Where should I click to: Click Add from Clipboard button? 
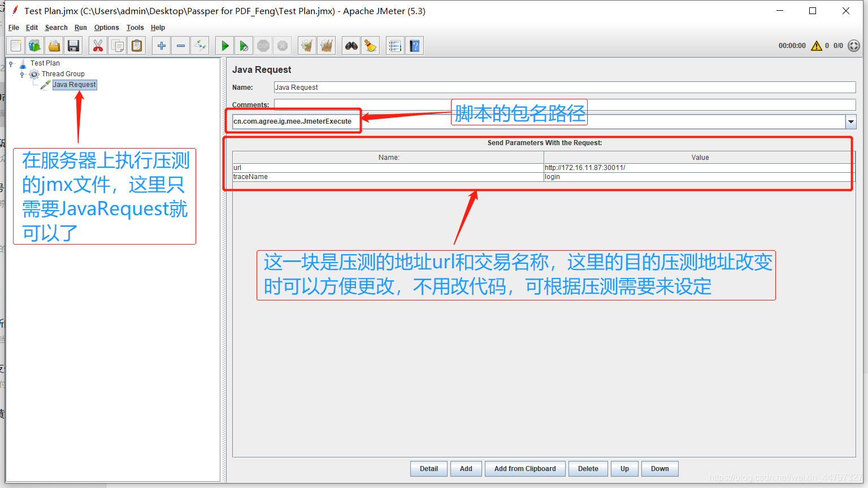pos(525,469)
